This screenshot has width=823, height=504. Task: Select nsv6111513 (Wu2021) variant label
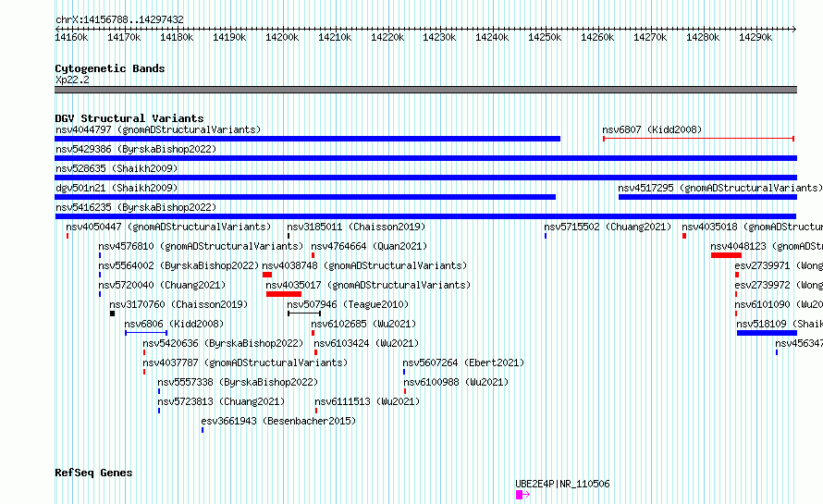(367, 401)
